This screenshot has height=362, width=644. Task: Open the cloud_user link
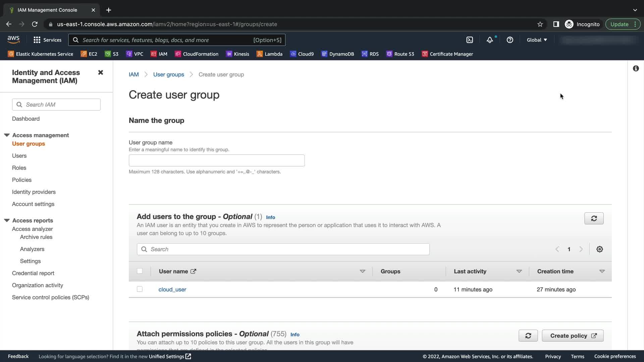pos(172,289)
